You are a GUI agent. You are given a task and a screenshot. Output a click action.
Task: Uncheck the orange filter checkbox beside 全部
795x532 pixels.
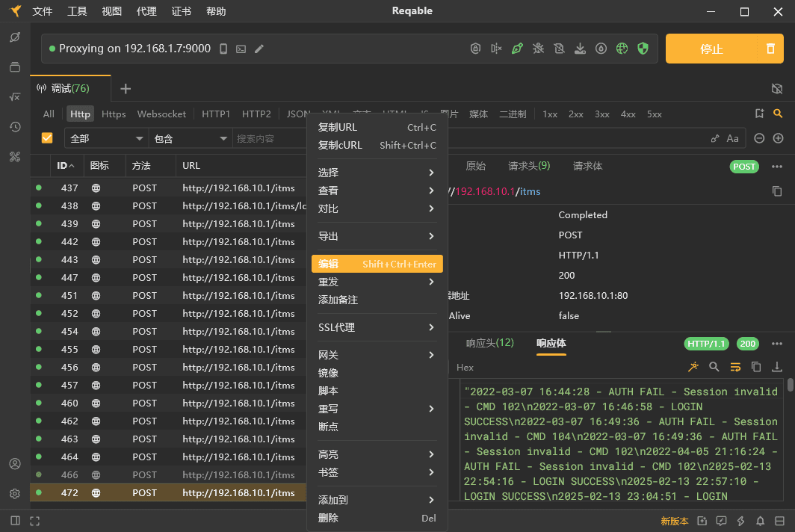coord(47,138)
